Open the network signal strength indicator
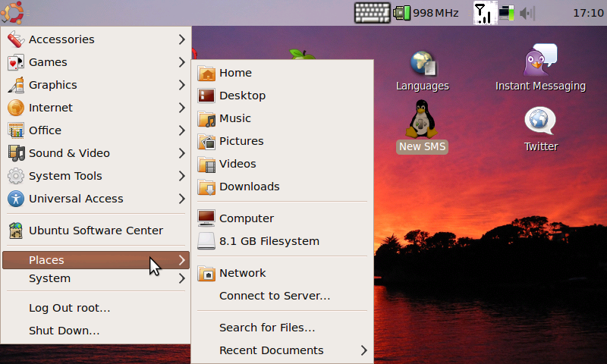This screenshot has width=607, height=364. click(483, 13)
